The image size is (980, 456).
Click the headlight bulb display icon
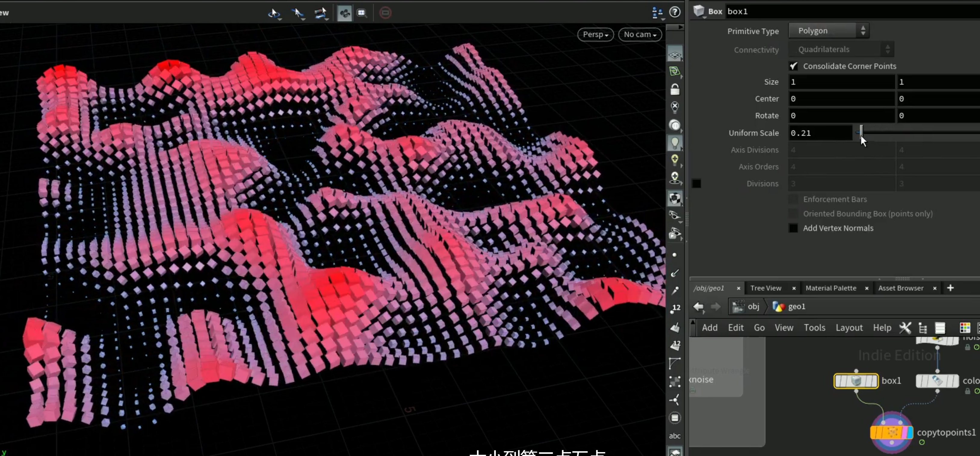coord(675,143)
